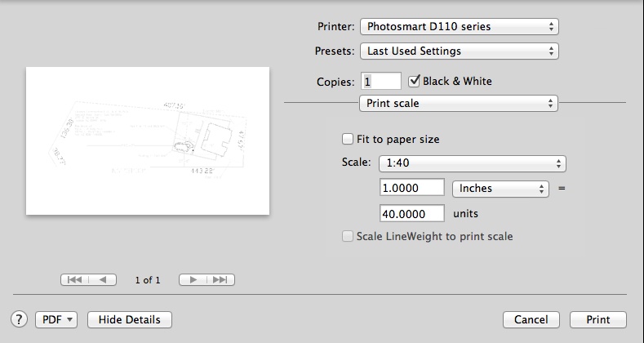Screen dimensions: 644x343
Task: Click the drawing print preview thumbnail
Action: [x=148, y=140]
